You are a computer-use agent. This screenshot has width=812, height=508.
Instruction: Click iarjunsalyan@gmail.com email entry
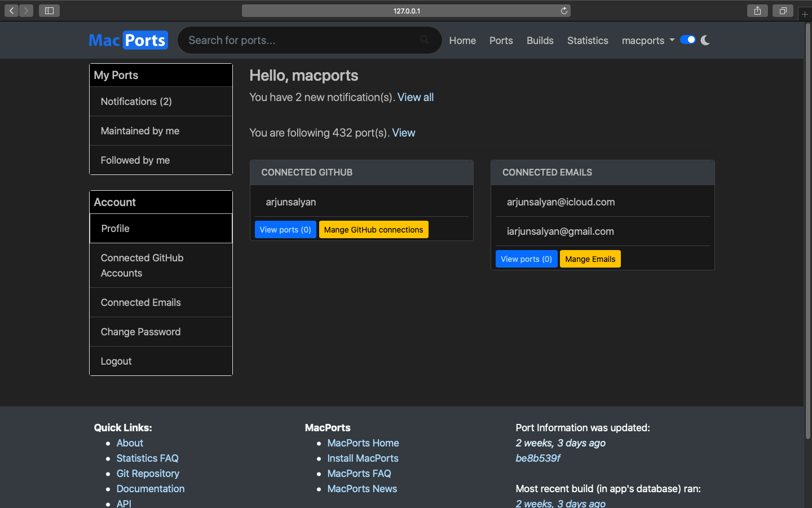560,231
